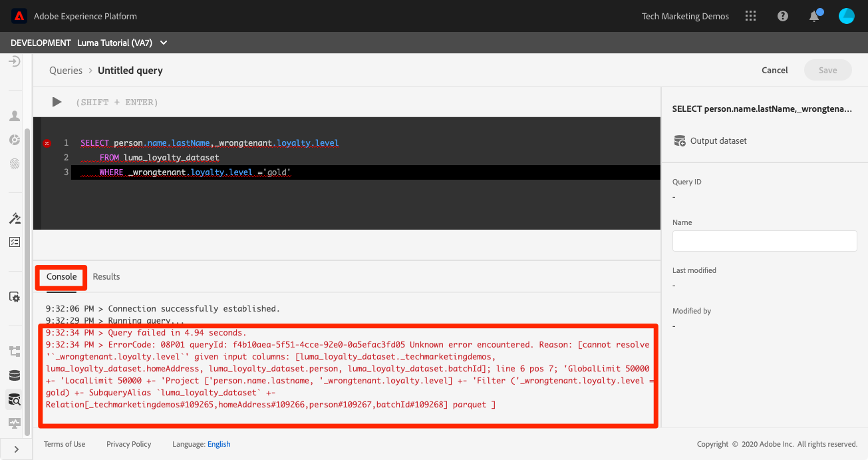The width and height of the screenshot is (868, 460).
Task: Click the ErrorCode 08P01 console message
Action: point(348,375)
